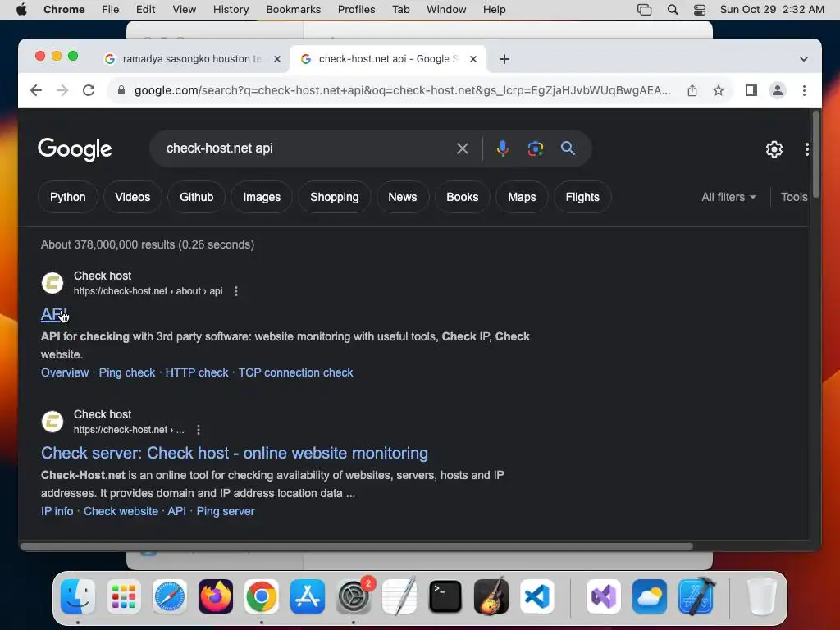Open Chrome three-dot menu
Screen dimensions: 840x630
[x=804, y=90]
